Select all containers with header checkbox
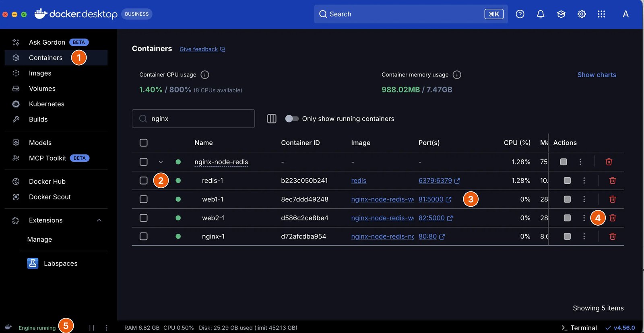 (144, 143)
